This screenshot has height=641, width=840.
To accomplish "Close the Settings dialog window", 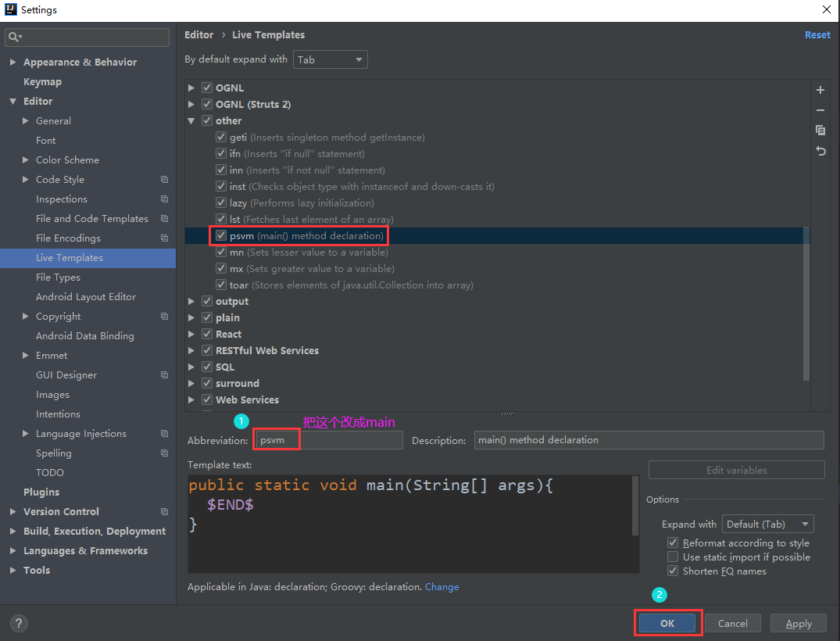I will 827,9.
